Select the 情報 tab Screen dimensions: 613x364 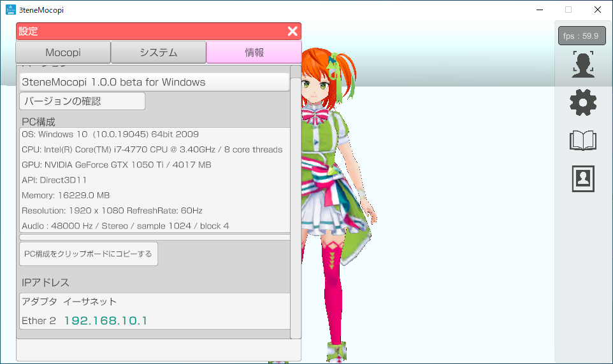254,52
